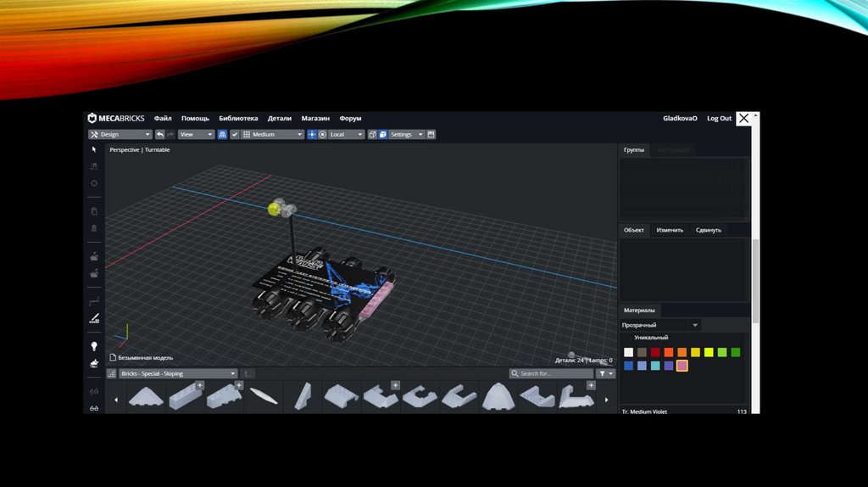Screen dimensions: 868x487
Task: Click the pivot center icon before Local
Action: click(x=312, y=134)
